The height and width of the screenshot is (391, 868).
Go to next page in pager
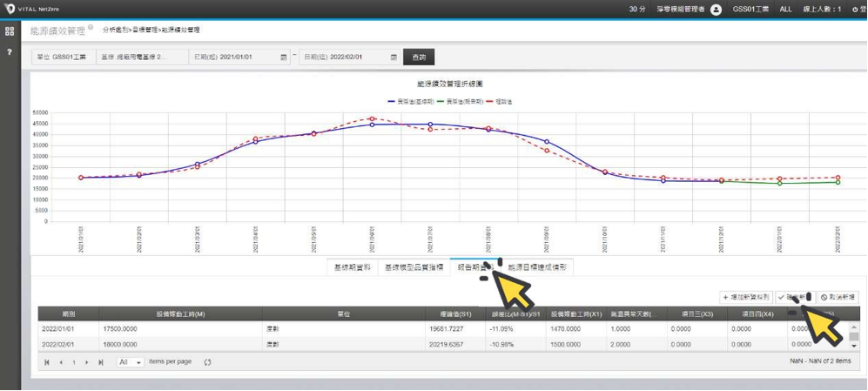pyautogui.click(x=87, y=362)
